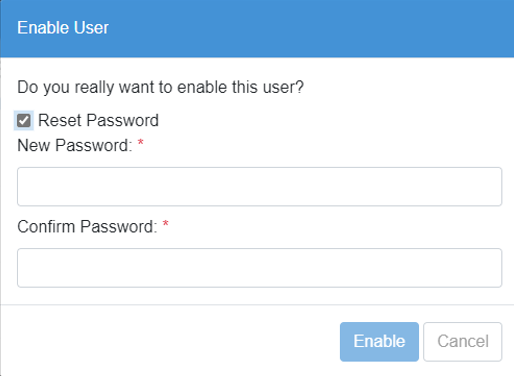Image resolution: width=514 pixels, height=376 pixels.
Task: Dismiss dialog with the Cancel button
Action: pyautogui.click(x=463, y=341)
